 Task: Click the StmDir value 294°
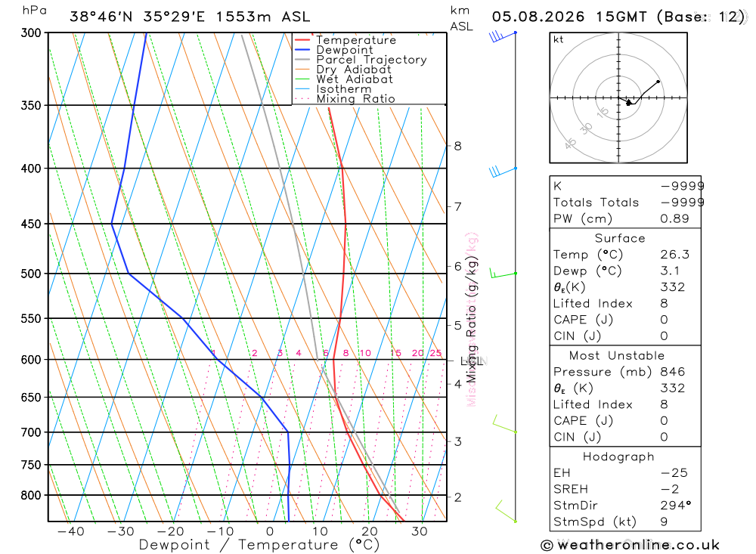click(x=675, y=506)
